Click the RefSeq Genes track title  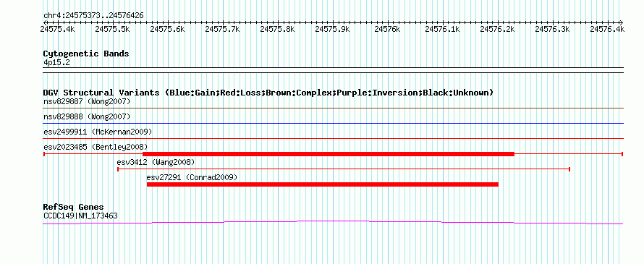click(74, 207)
